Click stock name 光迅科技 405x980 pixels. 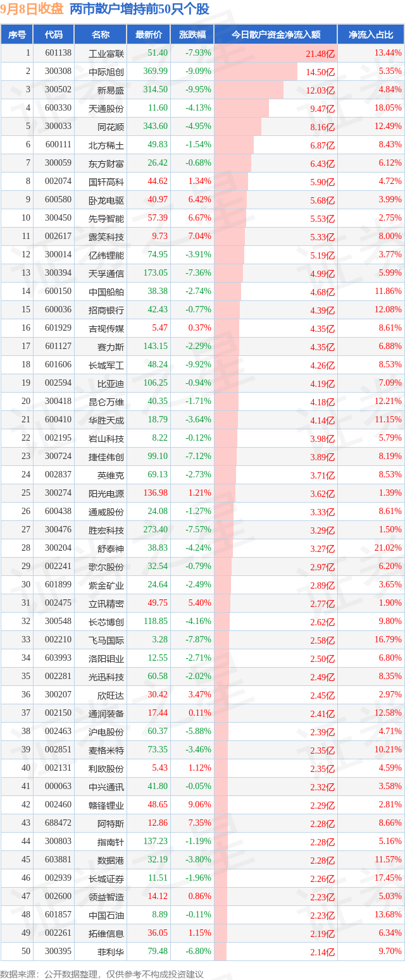(106, 677)
